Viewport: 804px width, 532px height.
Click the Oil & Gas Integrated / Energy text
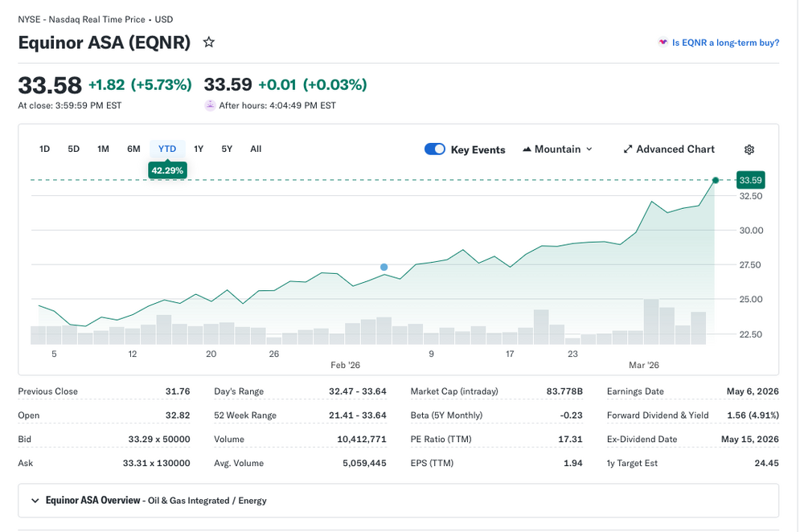click(207, 501)
